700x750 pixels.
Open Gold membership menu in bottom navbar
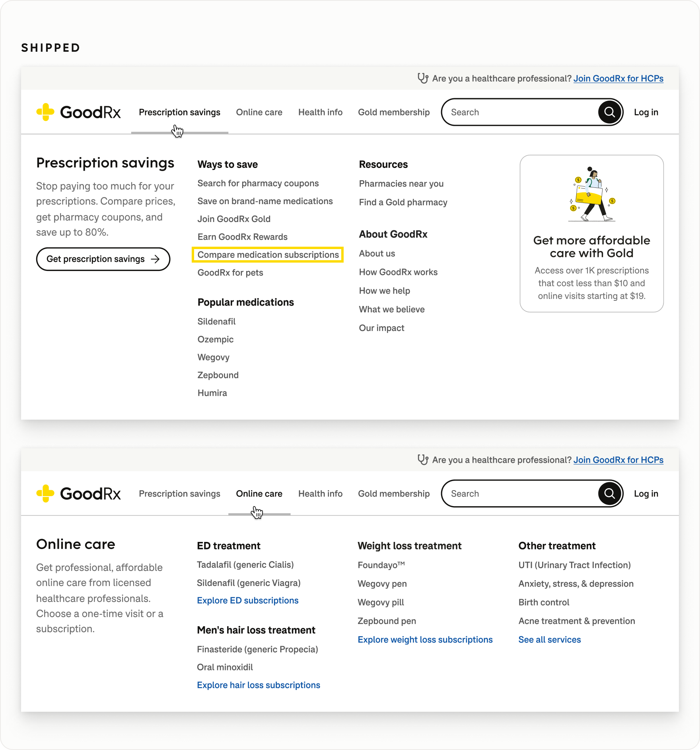click(394, 493)
